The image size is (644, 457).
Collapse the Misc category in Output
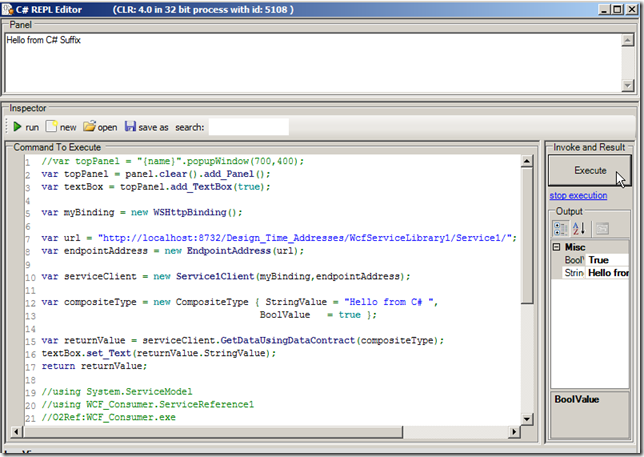tap(556, 247)
